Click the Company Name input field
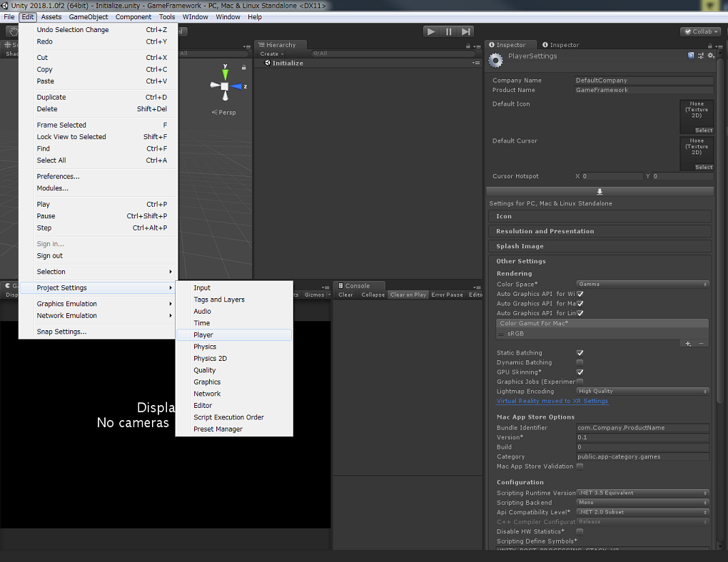 coord(644,81)
